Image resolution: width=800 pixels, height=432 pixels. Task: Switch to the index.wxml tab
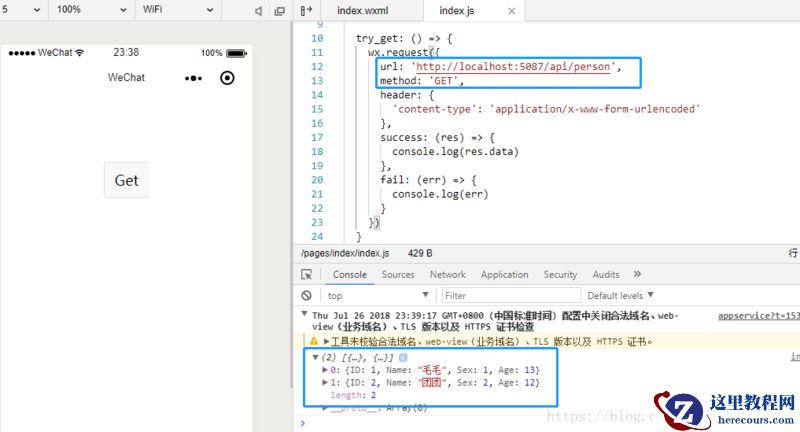tap(363, 10)
